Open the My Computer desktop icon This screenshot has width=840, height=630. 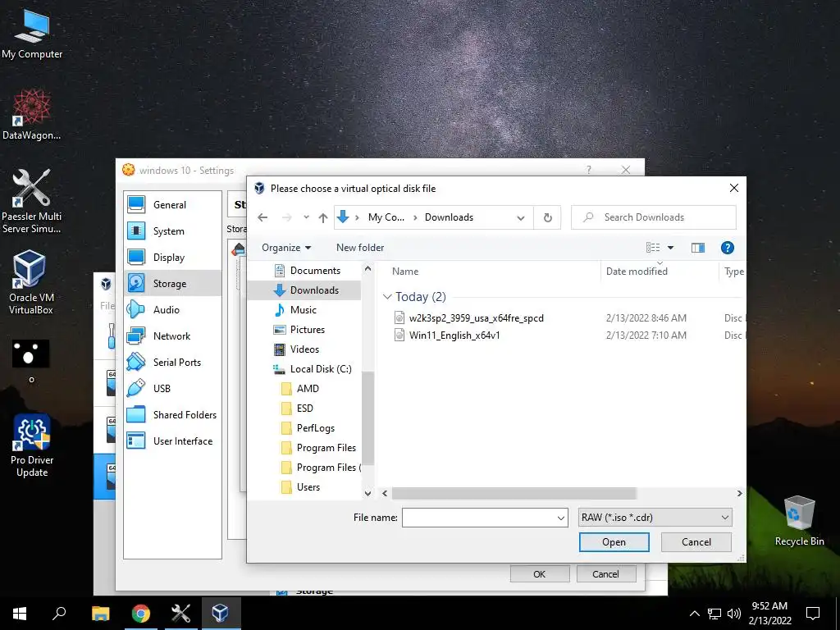tap(32, 34)
